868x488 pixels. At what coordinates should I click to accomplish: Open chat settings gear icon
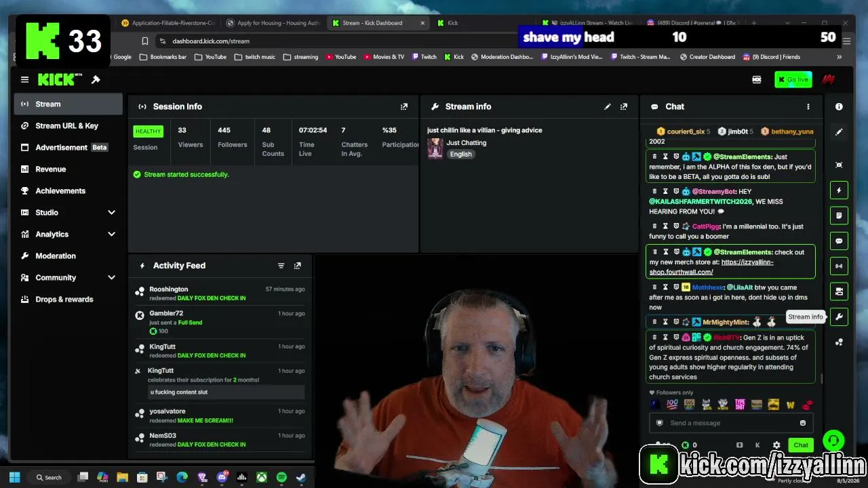click(x=776, y=445)
